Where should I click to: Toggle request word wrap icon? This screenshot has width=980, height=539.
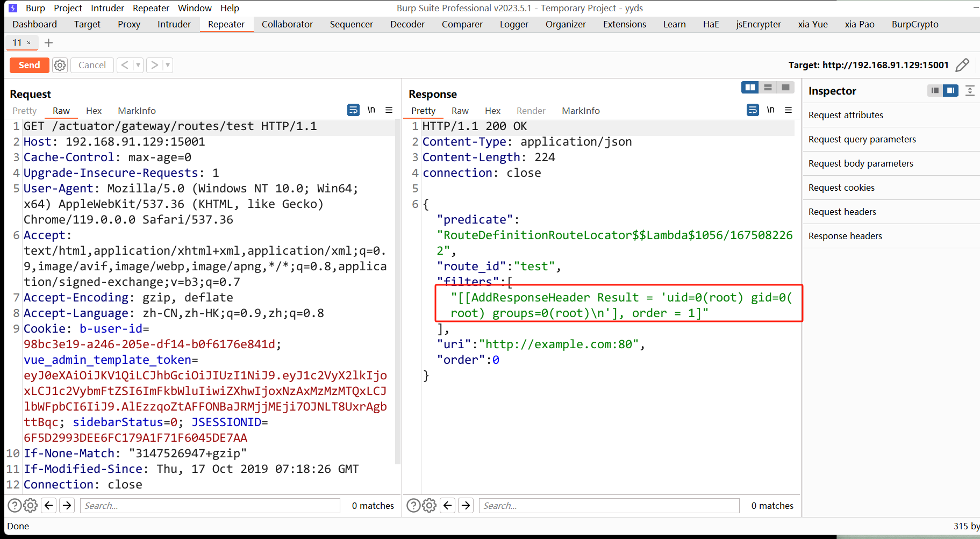point(353,110)
